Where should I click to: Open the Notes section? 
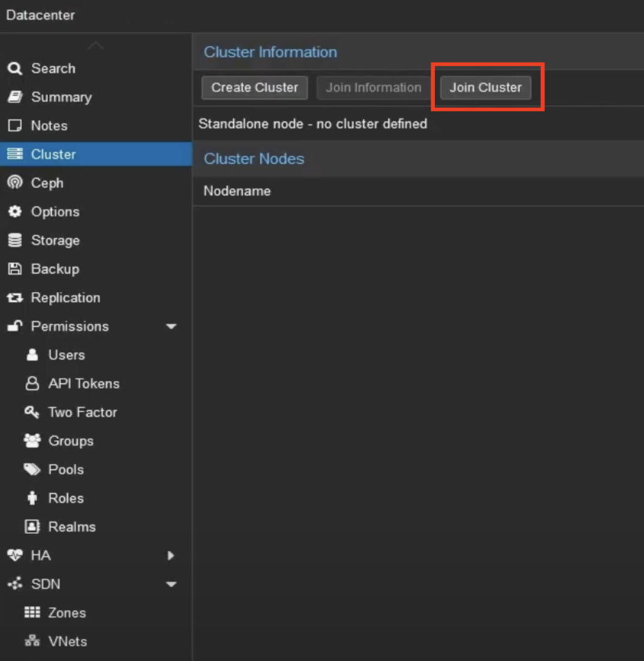(48, 126)
